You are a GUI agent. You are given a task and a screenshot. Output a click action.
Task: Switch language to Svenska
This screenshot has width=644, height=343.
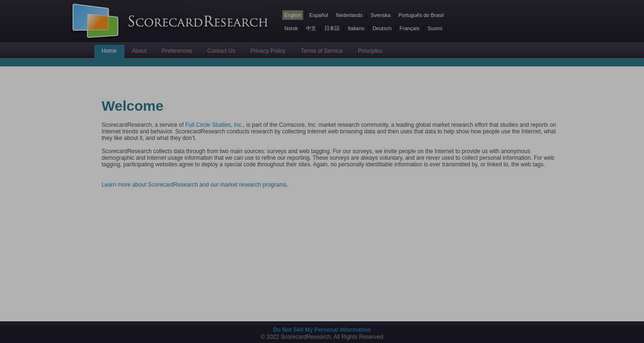coord(380,15)
